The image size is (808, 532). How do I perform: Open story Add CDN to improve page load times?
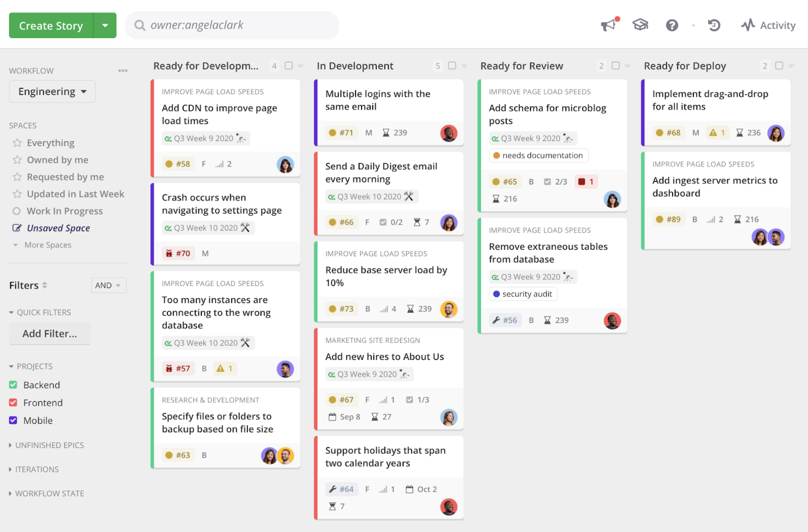pyautogui.click(x=220, y=114)
